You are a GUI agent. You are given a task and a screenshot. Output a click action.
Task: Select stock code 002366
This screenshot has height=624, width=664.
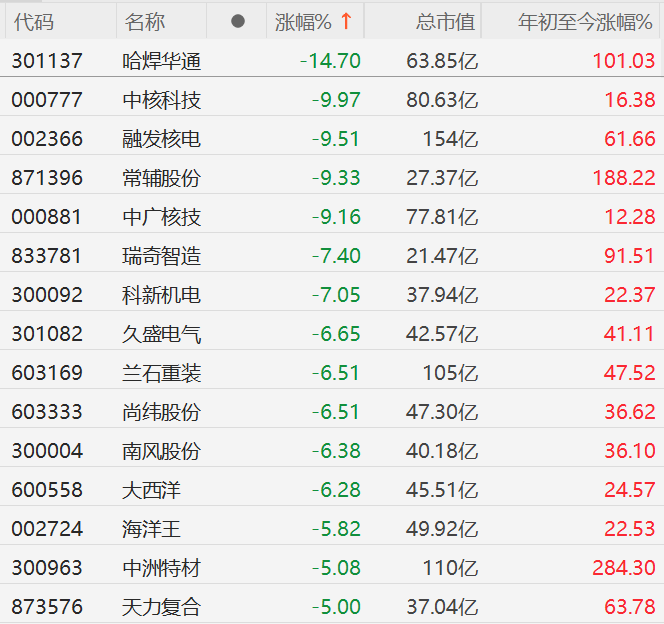47,139
